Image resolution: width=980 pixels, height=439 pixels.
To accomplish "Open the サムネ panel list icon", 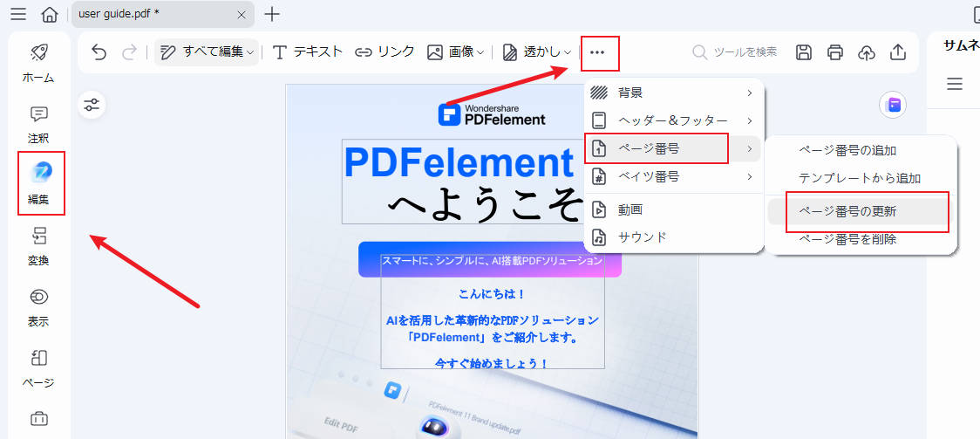I will [x=955, y=84].
